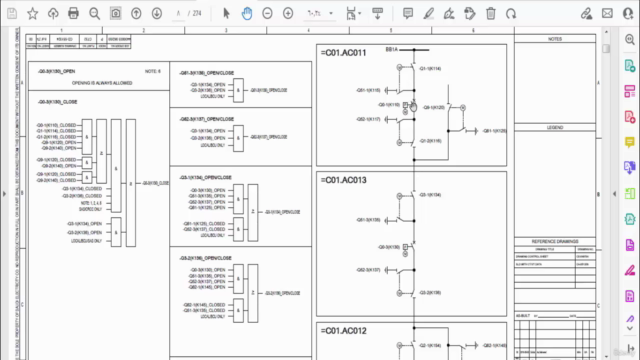This screenshot has height=360, width=640.
Task: Open the Organize Pages tool
Action: 630,193
